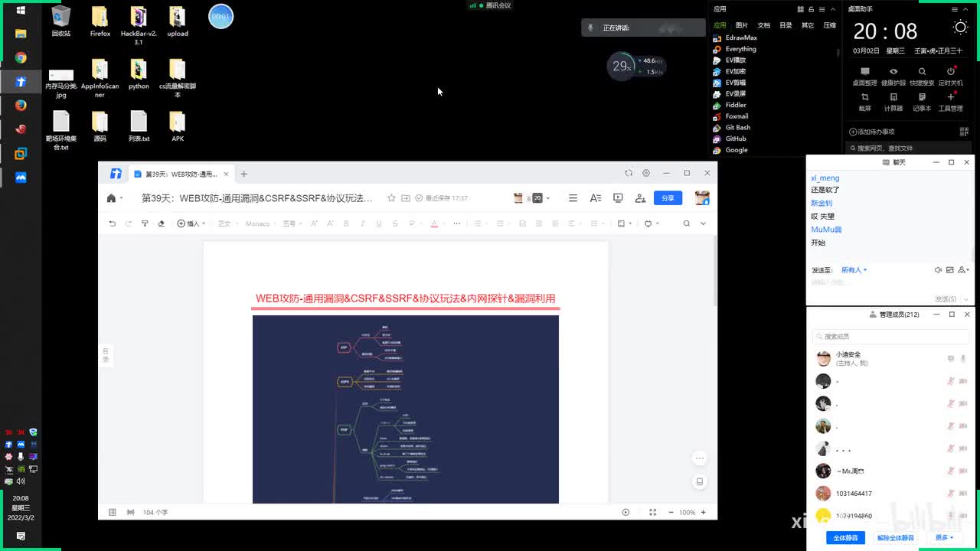Open the add collaborator icon
The image size is (980, 551).
640,198
